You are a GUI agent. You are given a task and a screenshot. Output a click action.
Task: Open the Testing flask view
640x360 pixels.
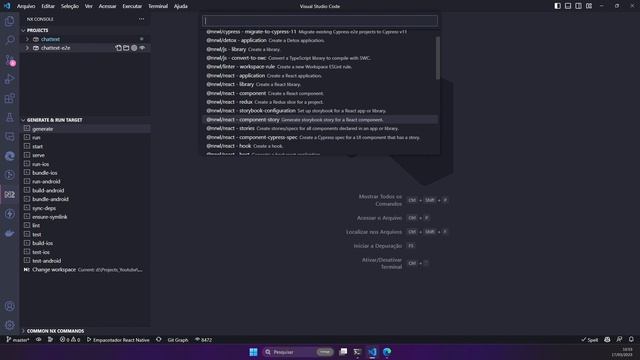point(9,118)
